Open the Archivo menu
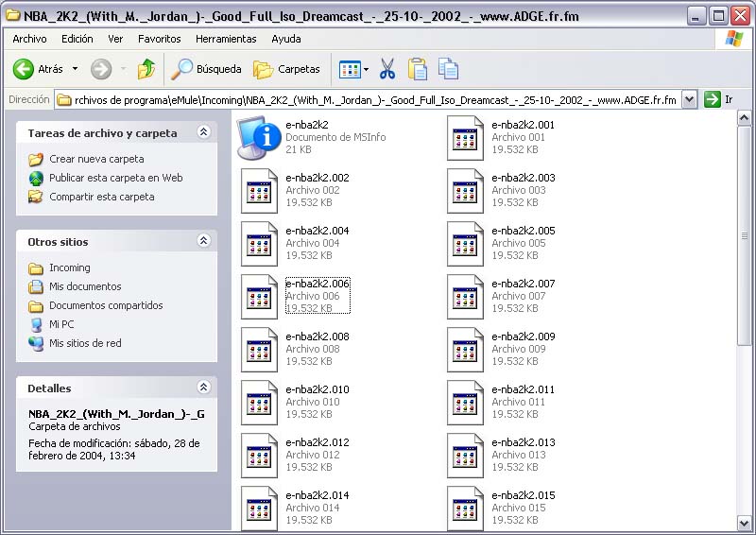Screen dimensions: 756x535 30,39
